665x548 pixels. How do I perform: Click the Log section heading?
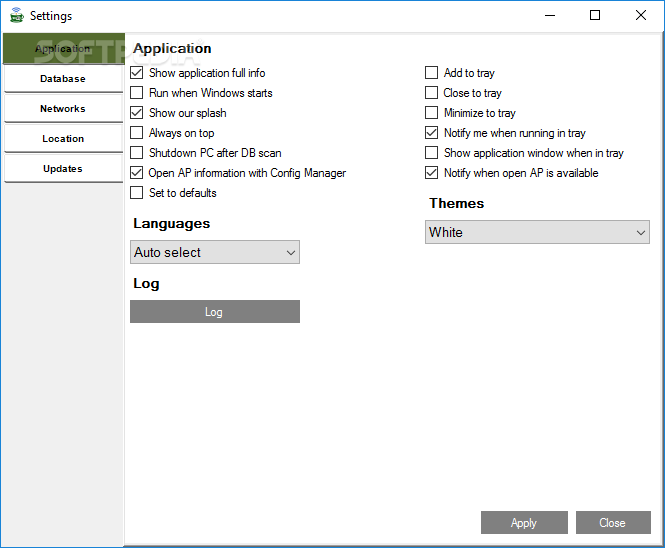(146, 284)
